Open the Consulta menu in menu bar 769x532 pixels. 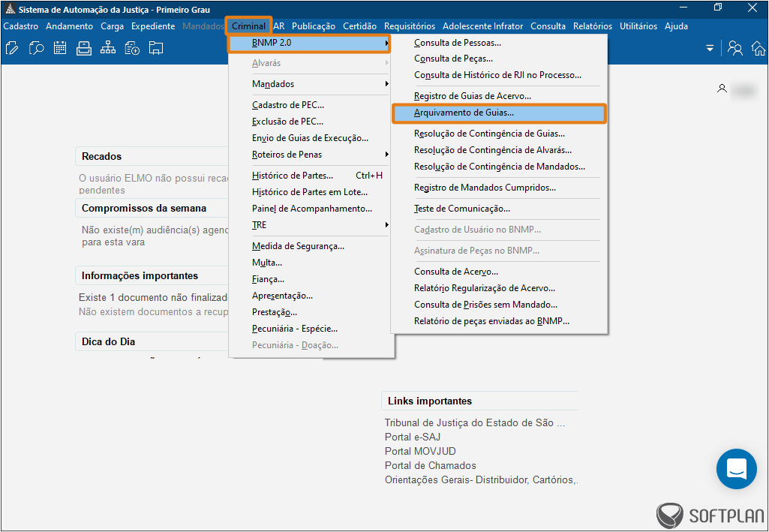pos(548,26)
